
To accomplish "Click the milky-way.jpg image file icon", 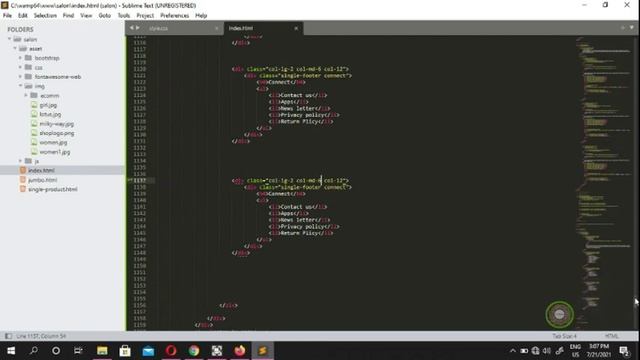I will click(x=34, y=124).
